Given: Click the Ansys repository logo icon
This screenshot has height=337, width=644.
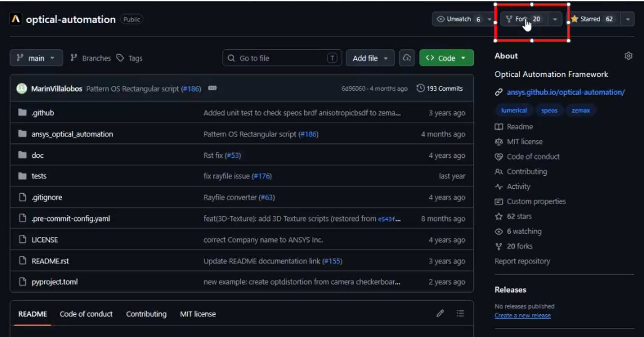Looking at the screenshot, I should click(16, 19).
